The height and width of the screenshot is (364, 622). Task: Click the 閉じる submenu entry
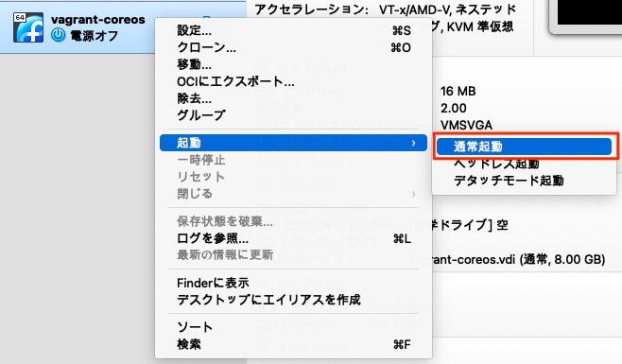[x=294, y=194]
